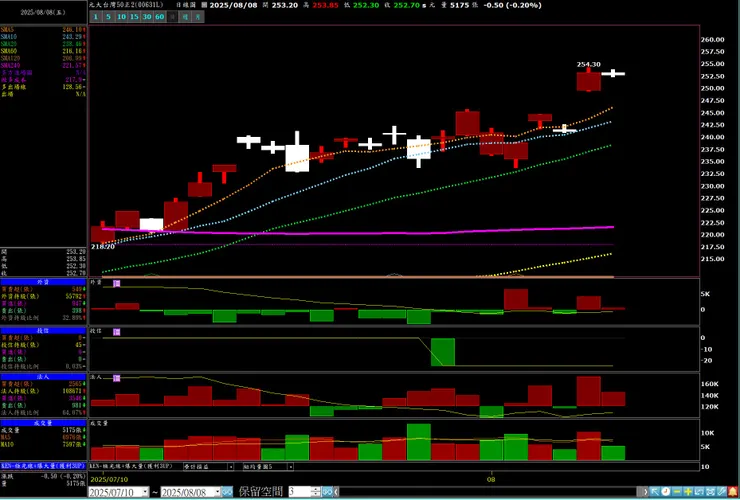The height and width of the screenshot is (500, 740).
Task: Click the green 投信 sell bar
Action: pos(443,352)
